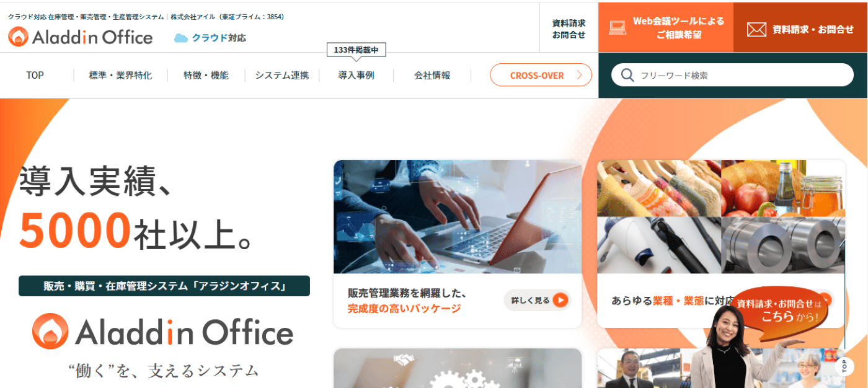Screen dimensions: 868x388
Task: Click the 資料請求 お問合せ text link
Action: coord(569,29)
